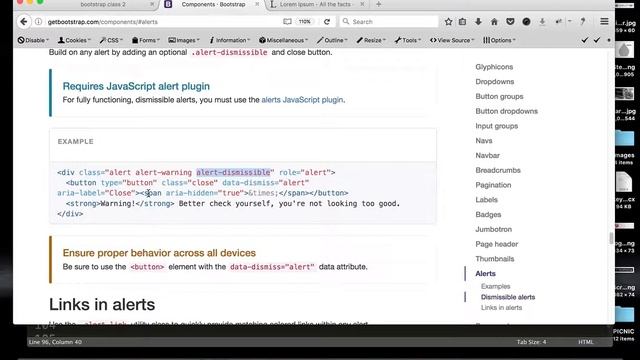Open Input groups sidebar link
Screen dimensions: 640x360
tap(496, 126)
